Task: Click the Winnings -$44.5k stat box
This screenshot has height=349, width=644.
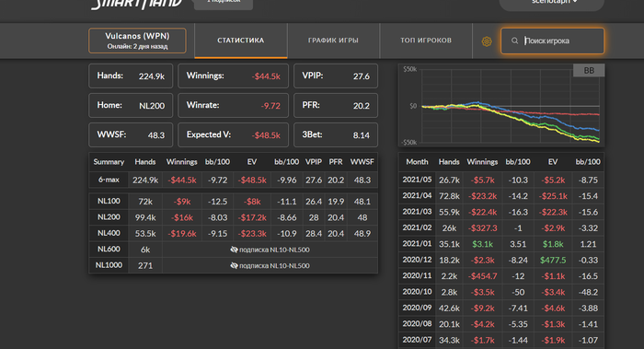Action: coord(234,76)
